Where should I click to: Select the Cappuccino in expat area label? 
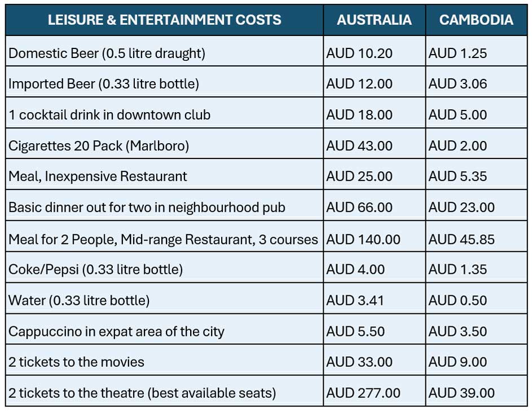click(x=116, y=331)
